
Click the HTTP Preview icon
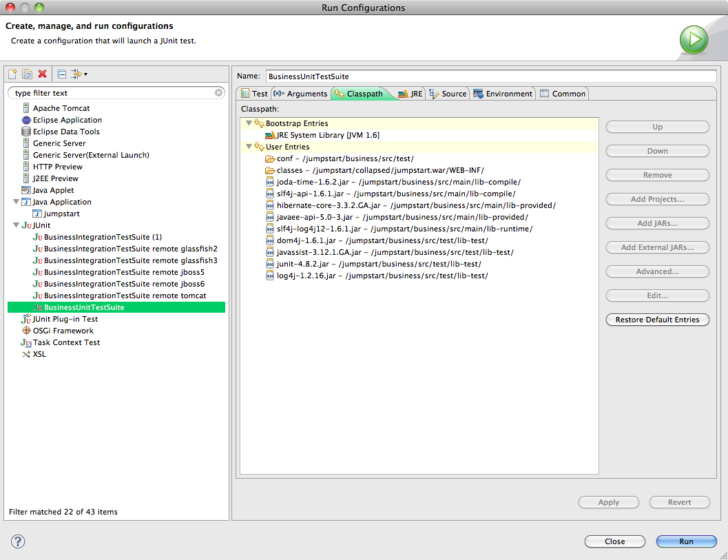pyautogui.click(x=26, y=167)
